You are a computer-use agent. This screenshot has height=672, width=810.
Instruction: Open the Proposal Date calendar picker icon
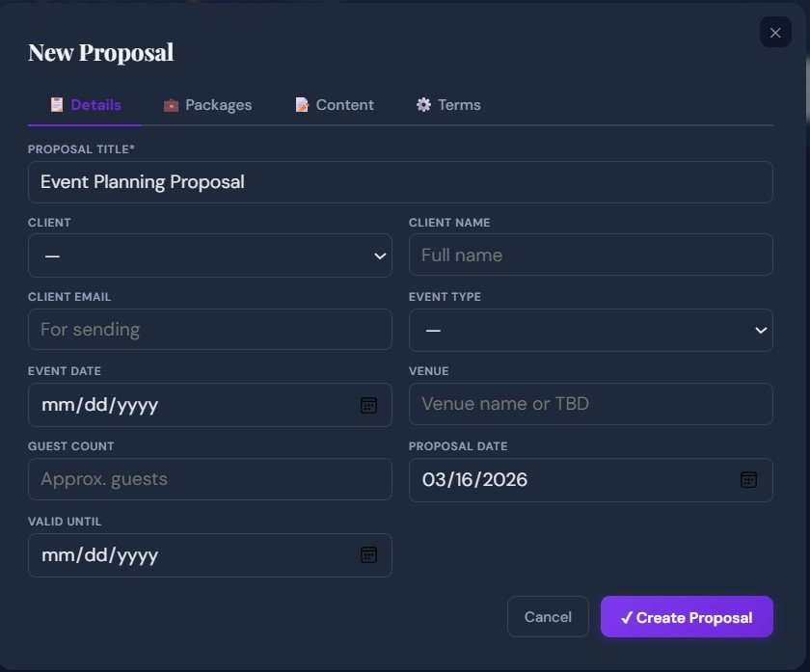(x=749, y=479)
